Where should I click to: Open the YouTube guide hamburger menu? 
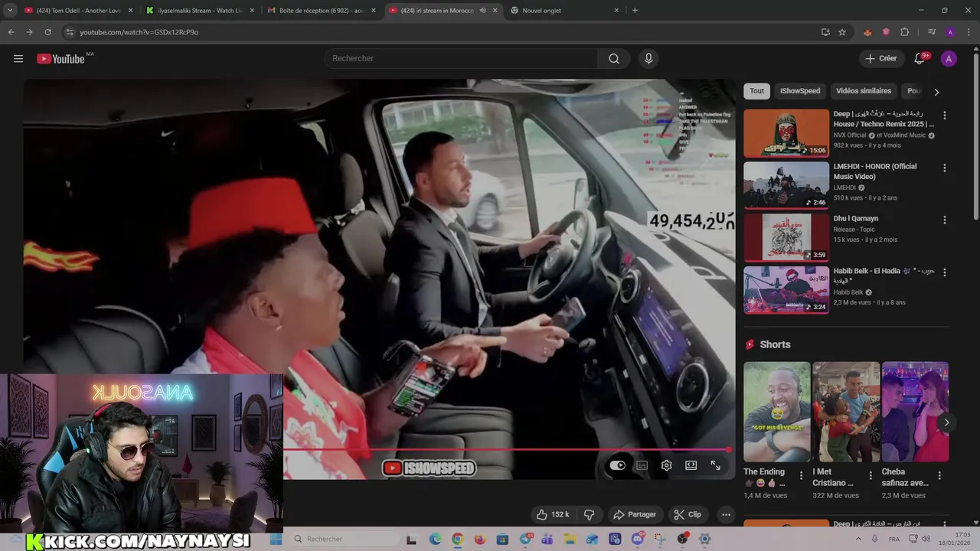pos(18,59)
